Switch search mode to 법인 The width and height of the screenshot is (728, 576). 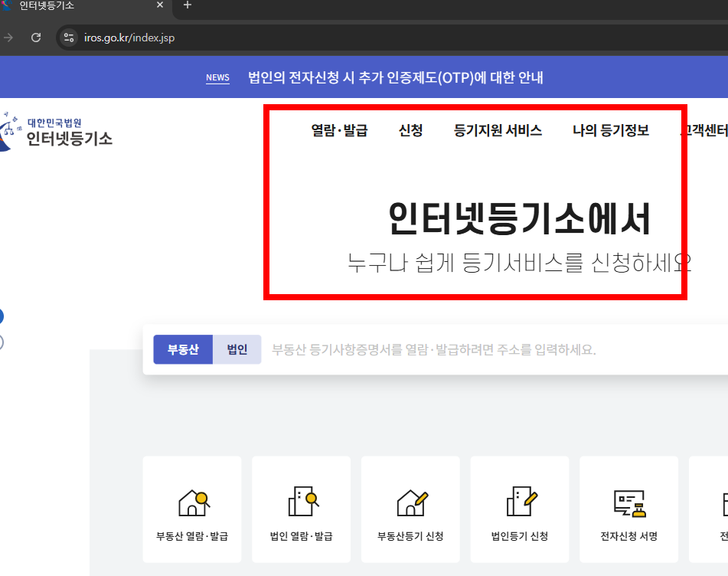click(237, 349)
